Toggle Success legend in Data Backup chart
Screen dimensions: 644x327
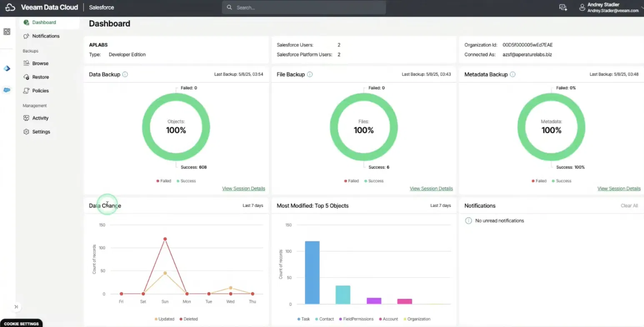186,181
